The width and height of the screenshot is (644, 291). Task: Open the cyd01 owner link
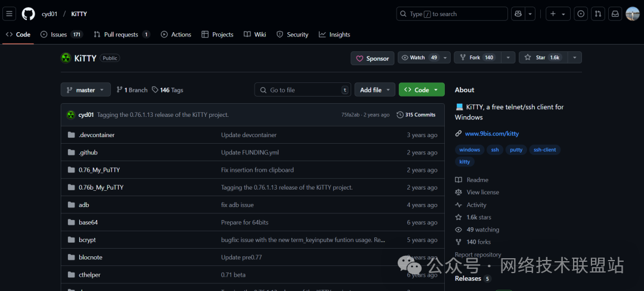49,14
